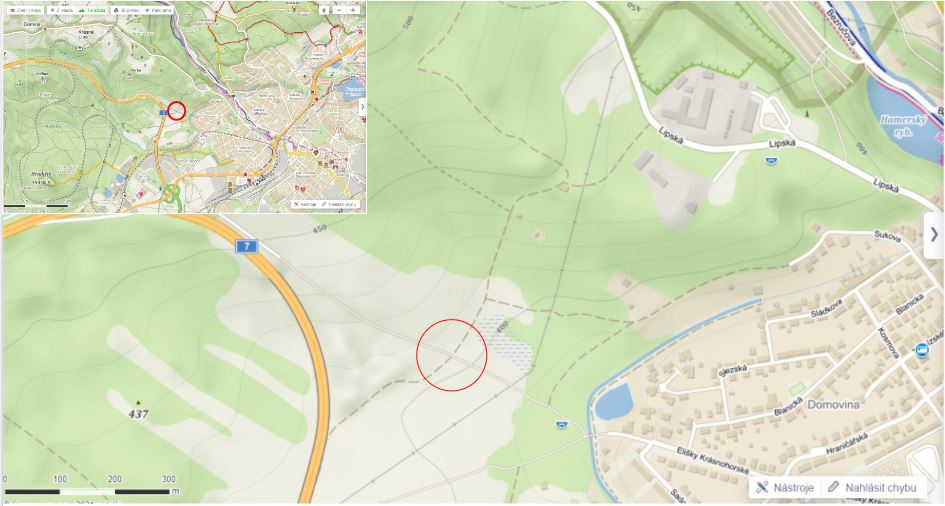Toggle the Turistická map layer in inset toolbar
This screenshot has width=945, height=506.
pos(92,10)
